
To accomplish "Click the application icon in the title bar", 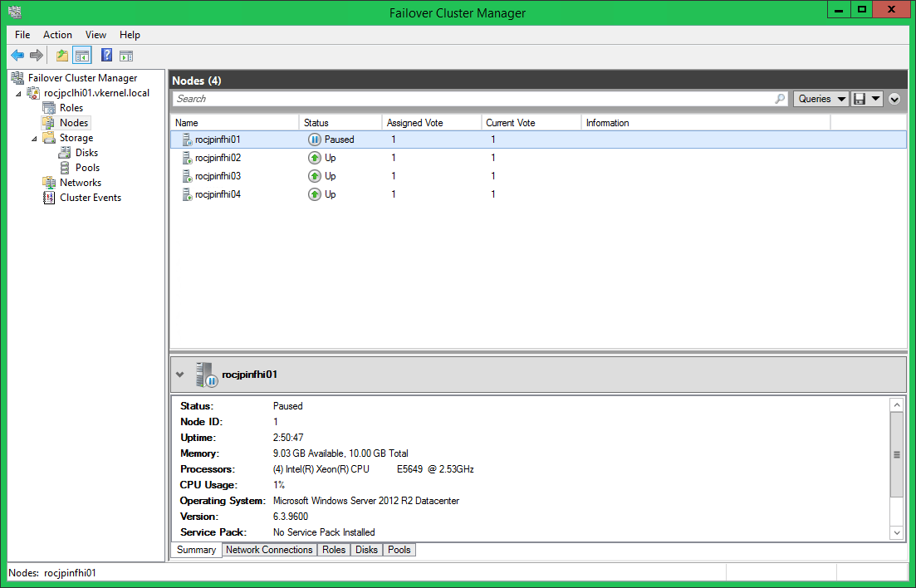I will 15,12.
